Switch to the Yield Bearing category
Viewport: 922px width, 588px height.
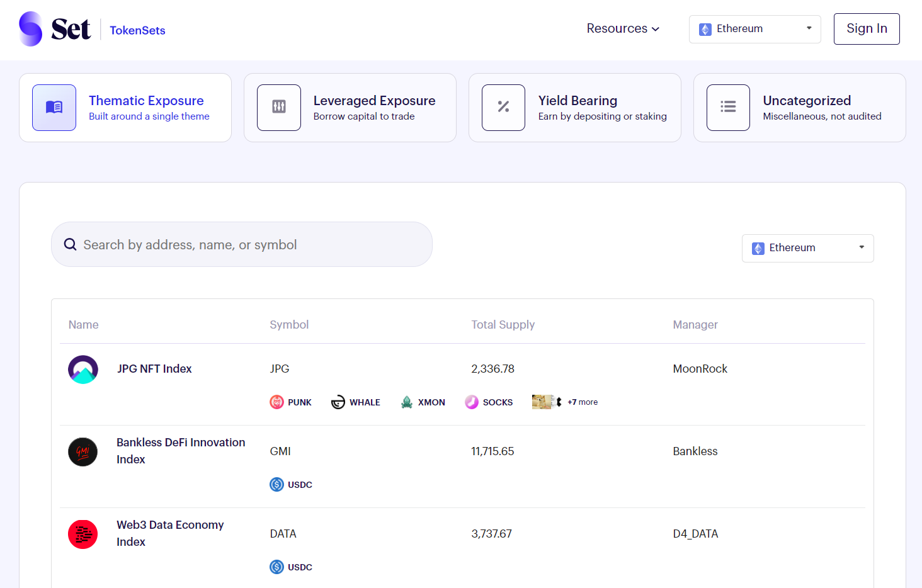pyautogui.click(x=575, y=108)
